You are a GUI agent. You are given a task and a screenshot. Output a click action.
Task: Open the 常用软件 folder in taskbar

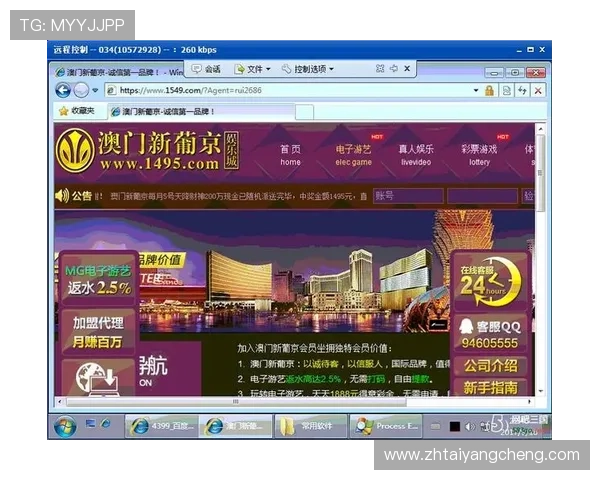coord(310,426)
